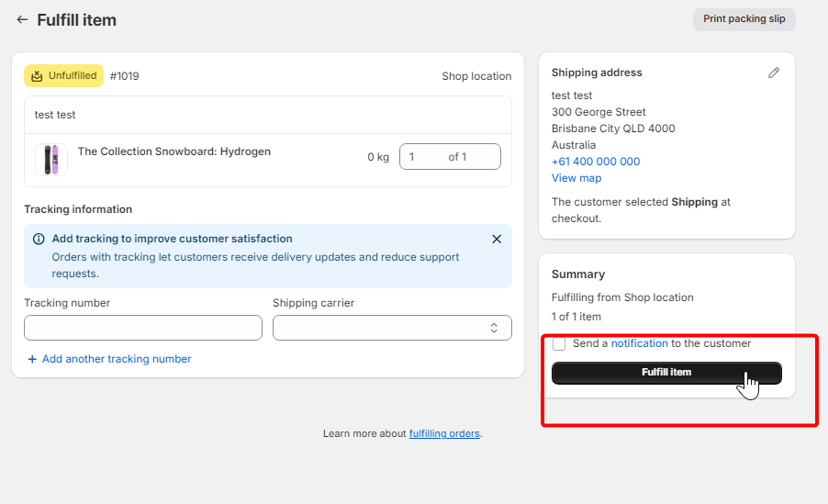Click the back arrow beside Fulfill item
The width and height of the screenshot is (828, 504).
(x=22, y=19)
